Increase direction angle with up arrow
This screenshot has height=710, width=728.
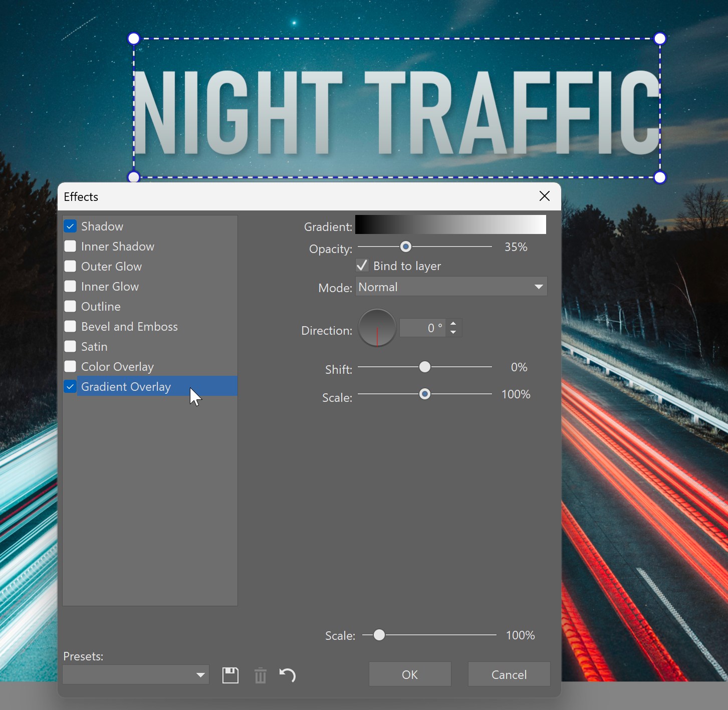[x=453, y=324]
